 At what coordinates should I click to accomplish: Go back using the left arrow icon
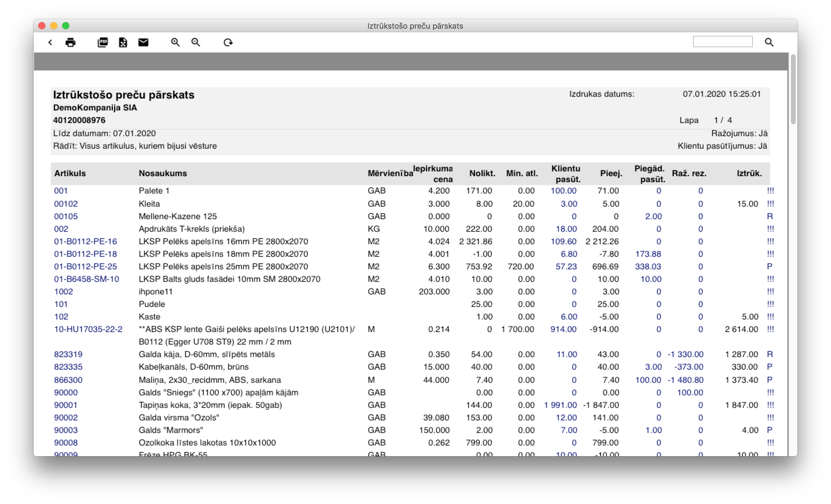tap(50, 42)
